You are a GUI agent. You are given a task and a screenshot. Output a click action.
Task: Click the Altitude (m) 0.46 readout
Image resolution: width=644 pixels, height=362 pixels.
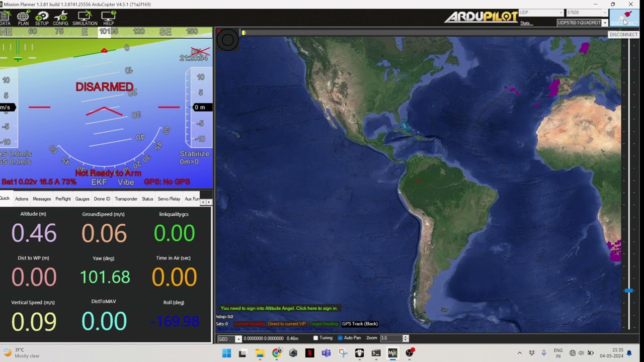34,233
